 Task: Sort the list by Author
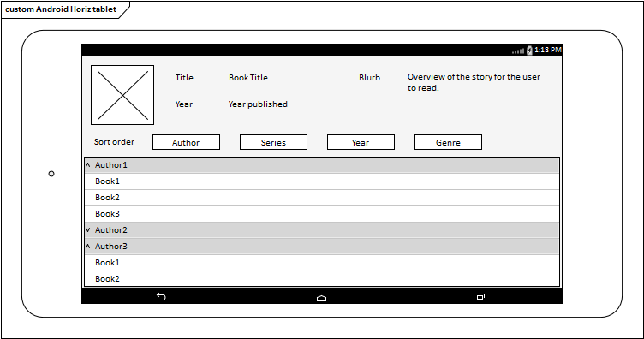coord(186,142)
